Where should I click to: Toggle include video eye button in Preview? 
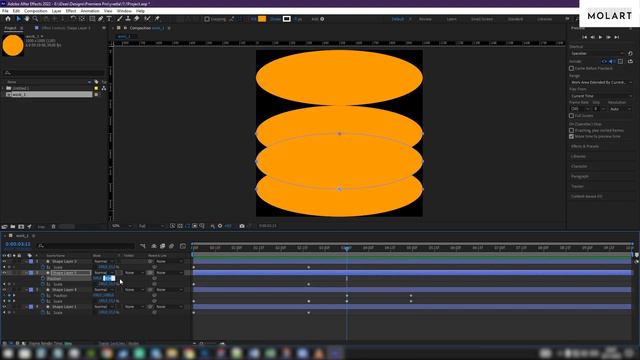[604, 61]
